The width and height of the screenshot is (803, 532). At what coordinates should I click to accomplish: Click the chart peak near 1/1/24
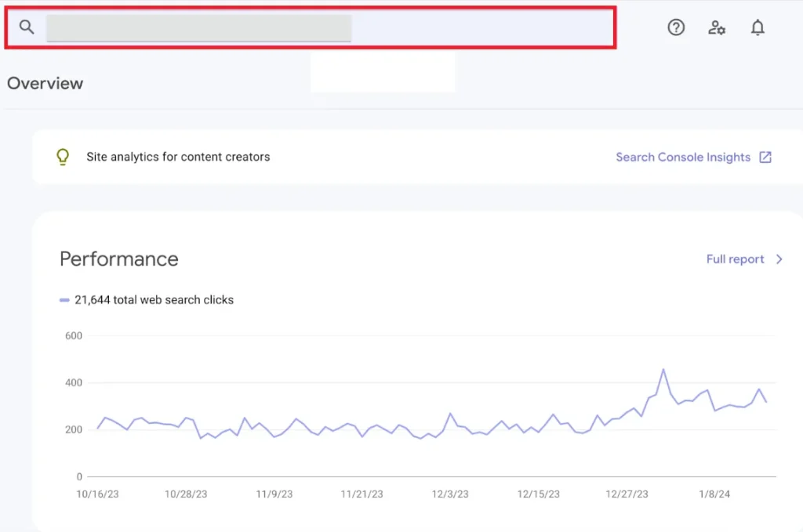click(663, 369)
